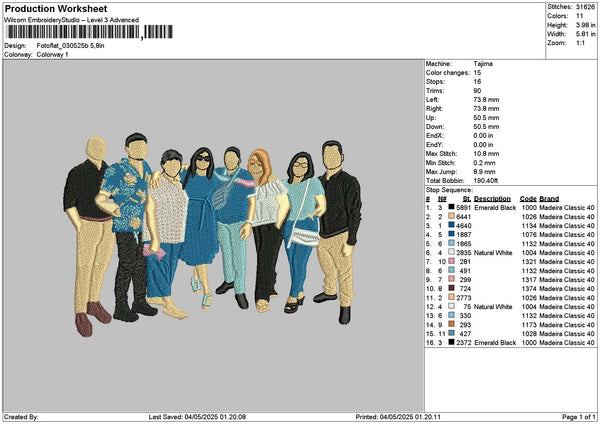Click the peach swatch beside 2773 stitches
The height and width of the screenshot is (424, 600).
451,297
